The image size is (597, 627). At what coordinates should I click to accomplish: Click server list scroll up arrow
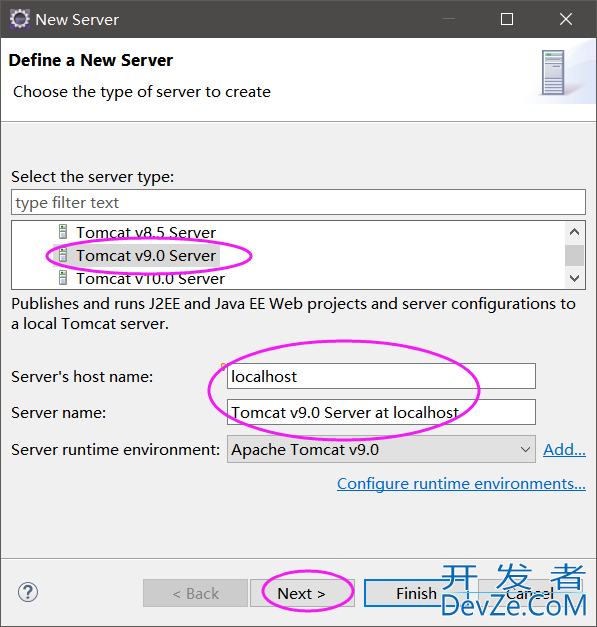click(575, 232)
